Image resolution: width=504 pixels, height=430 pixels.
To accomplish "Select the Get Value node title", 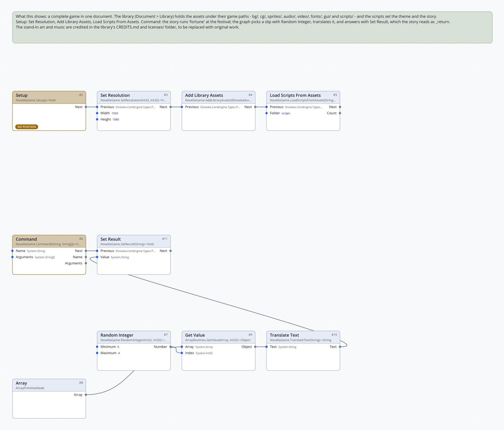I will click(x=195, y=335).
